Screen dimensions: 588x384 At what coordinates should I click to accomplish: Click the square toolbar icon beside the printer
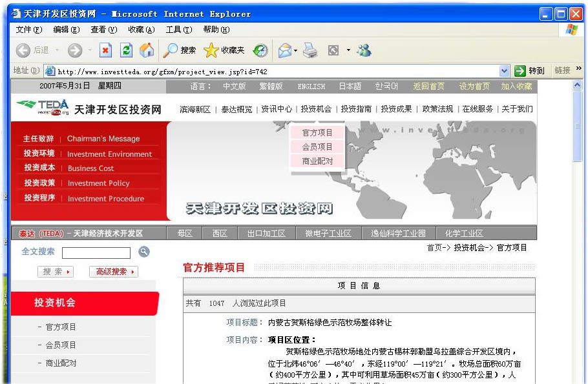point(333,50)
